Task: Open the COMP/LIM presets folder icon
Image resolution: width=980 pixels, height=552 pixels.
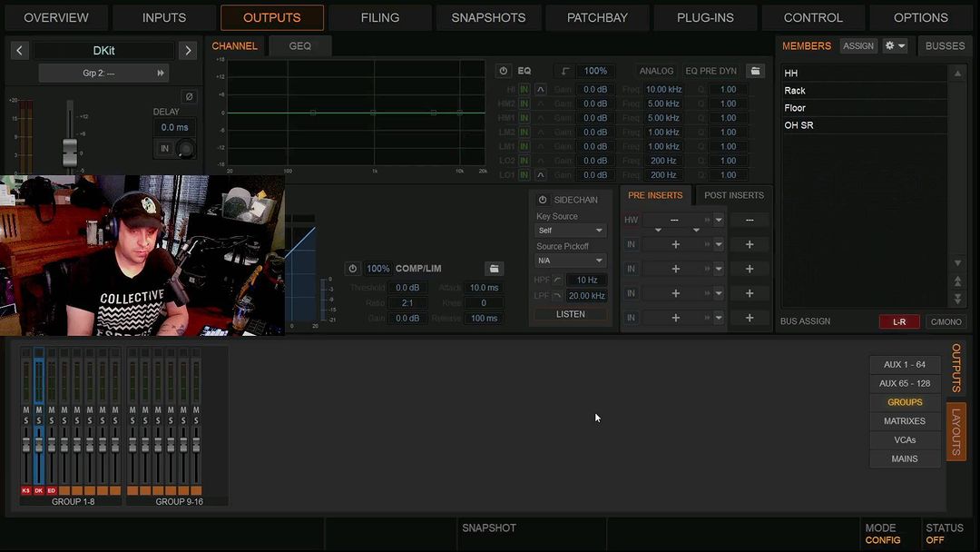Action: (x=494, y=269)
